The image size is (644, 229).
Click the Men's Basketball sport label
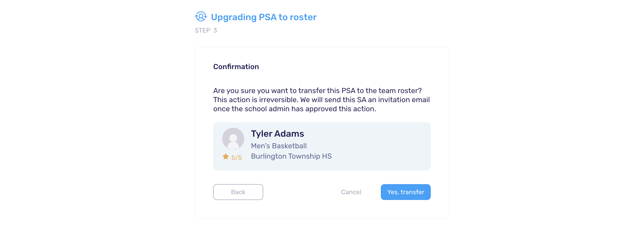pos(279,146)
